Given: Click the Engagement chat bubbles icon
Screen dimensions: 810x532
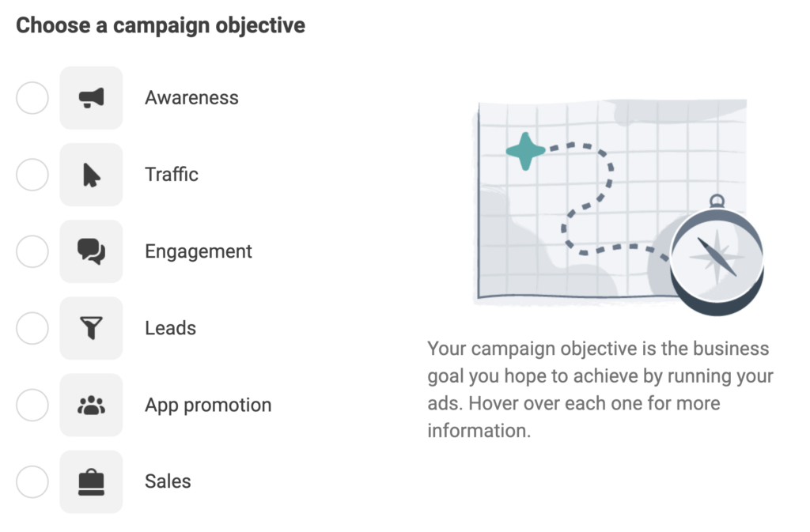Looking at the screenshot, I should [x=91, y=251].
